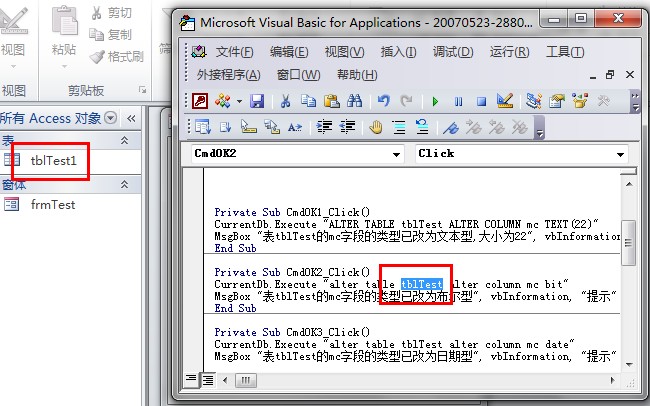The width and height of the screenshot is (650, 406).
Task: Run the sub with the green play icon
Action: point(435,101)
